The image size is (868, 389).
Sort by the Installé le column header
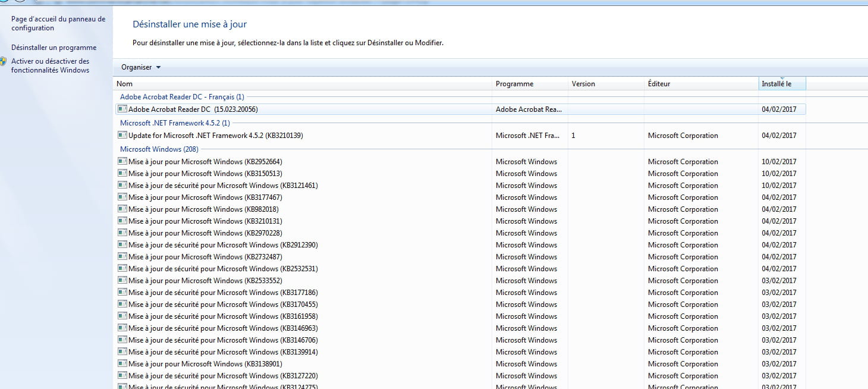782,84
